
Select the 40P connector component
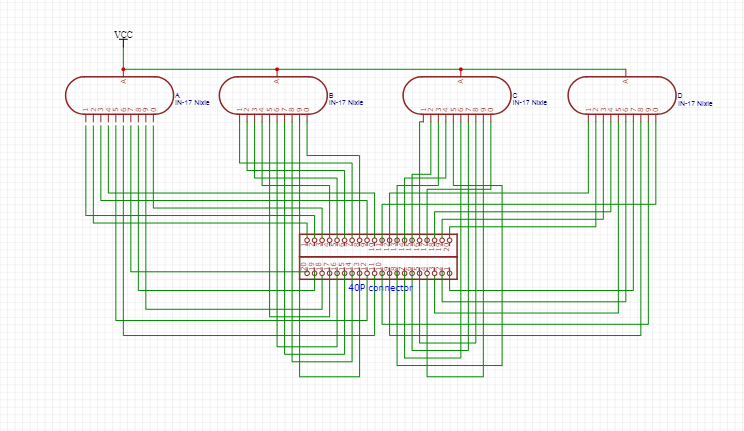(379, 257)
